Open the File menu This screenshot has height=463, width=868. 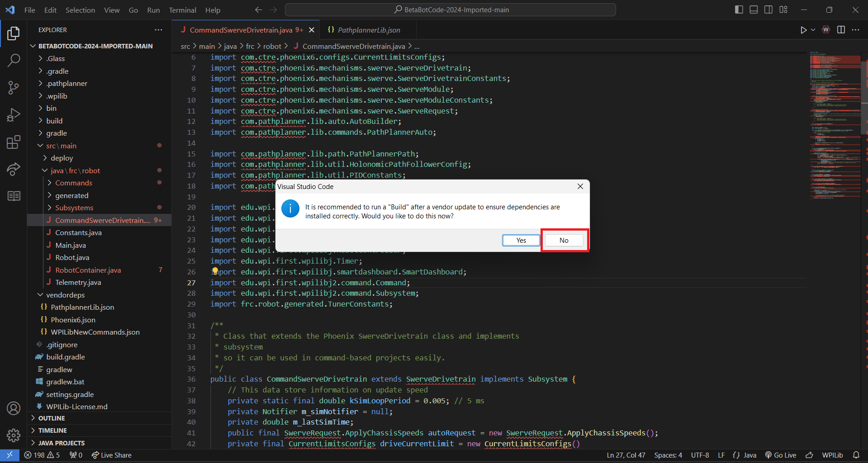pyautogui.click(x=30, y=9)
